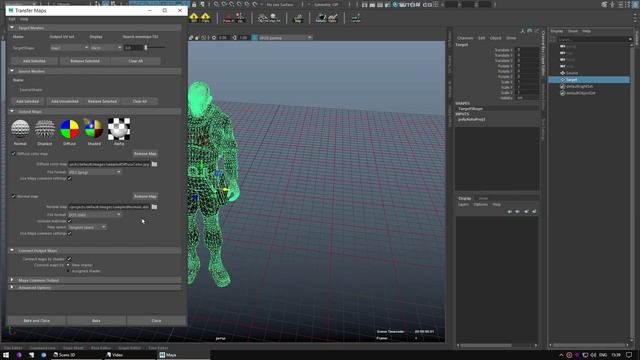
Task: Click Add Selected under Target Meshes
Action: [x=34, y=61]
